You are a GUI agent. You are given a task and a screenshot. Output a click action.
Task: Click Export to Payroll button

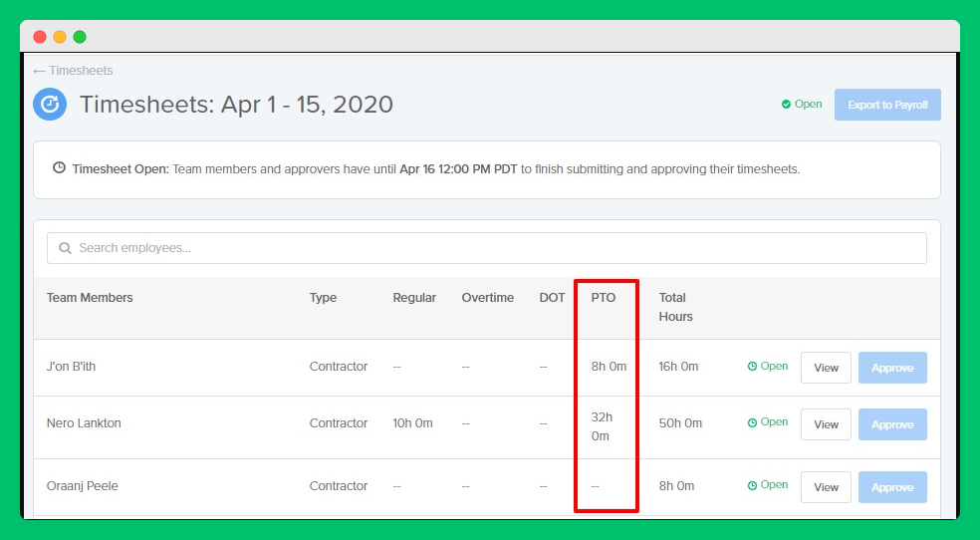887,105
